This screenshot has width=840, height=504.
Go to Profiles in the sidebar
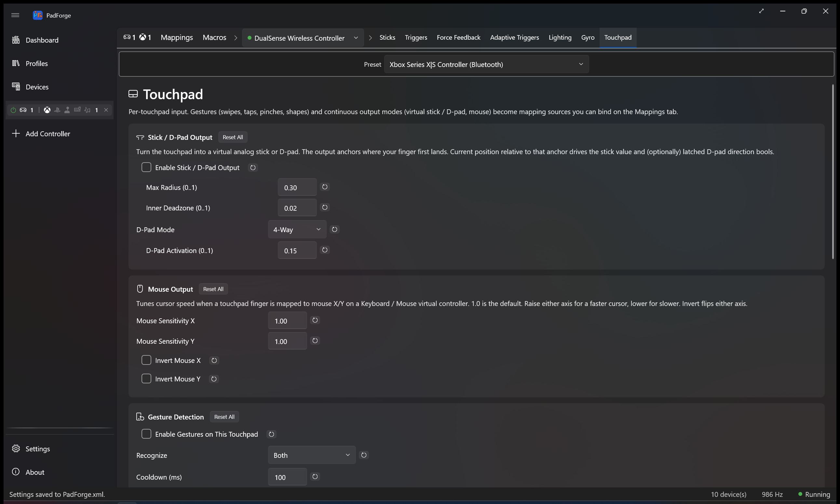(60, 63)
